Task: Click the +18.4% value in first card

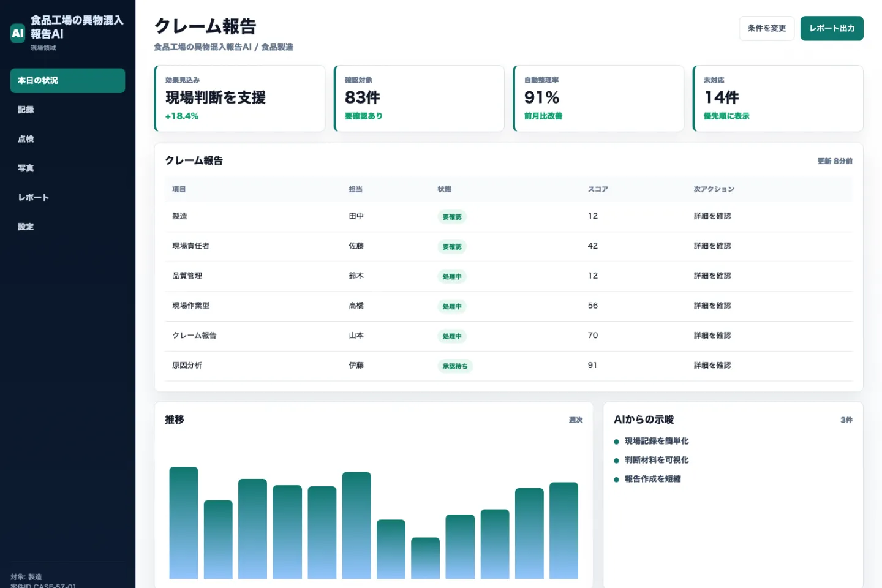Action: (x=182, y=116)
